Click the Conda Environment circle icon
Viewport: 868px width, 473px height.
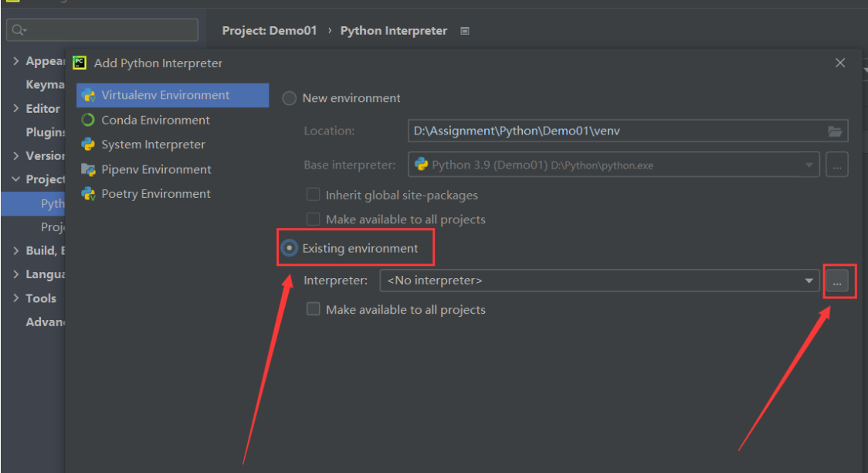tap(88, 120)
